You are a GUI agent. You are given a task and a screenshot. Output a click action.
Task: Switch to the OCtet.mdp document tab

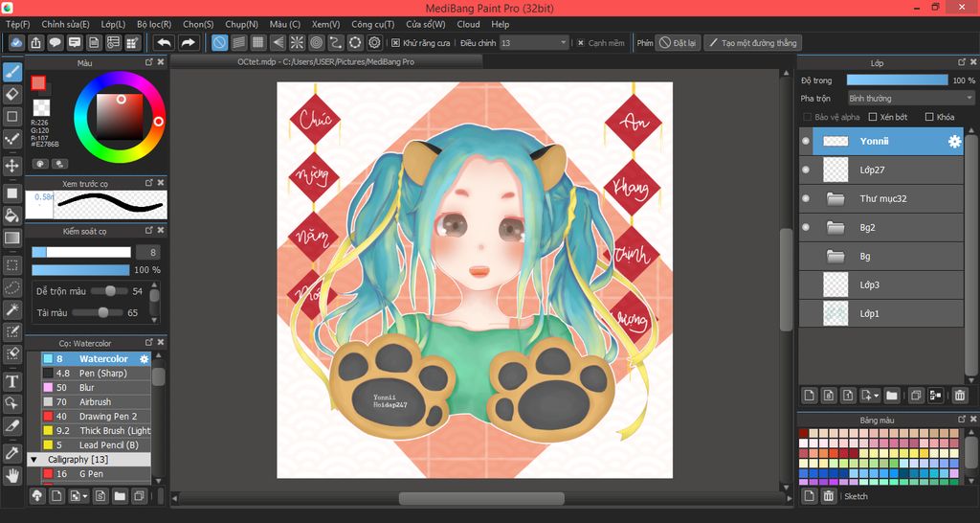325,62
